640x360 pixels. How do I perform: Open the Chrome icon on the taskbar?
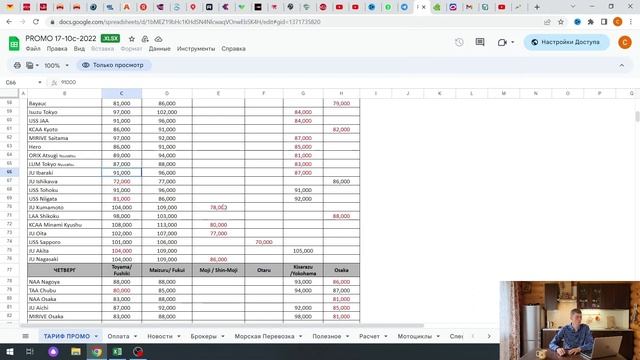click(96, 351)
